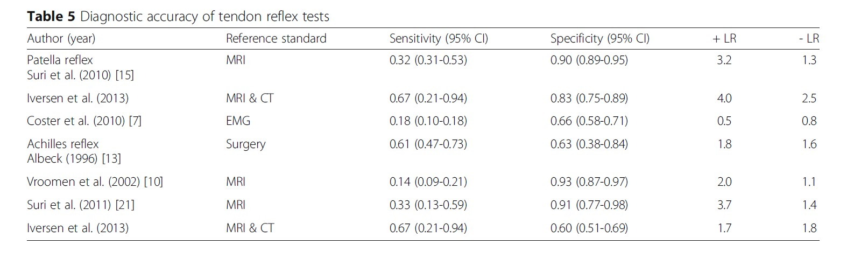
Task: Click the +LR value 4.0
Action: coord(724,99)
